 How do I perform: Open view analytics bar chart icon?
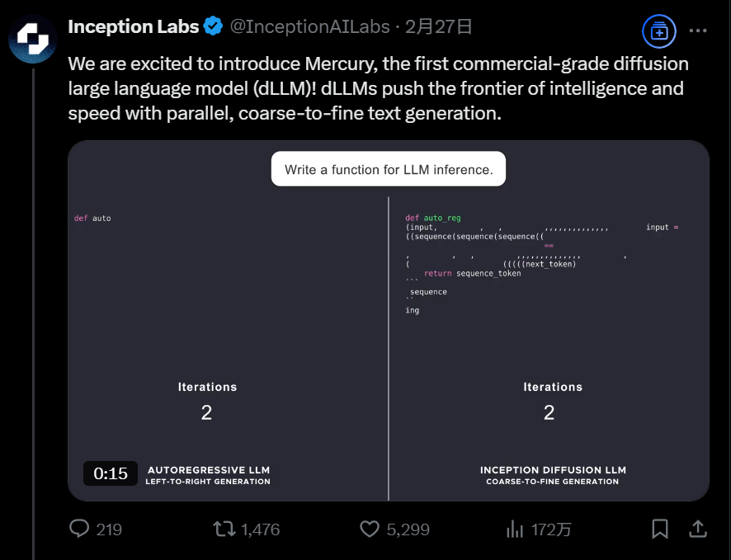515,529
